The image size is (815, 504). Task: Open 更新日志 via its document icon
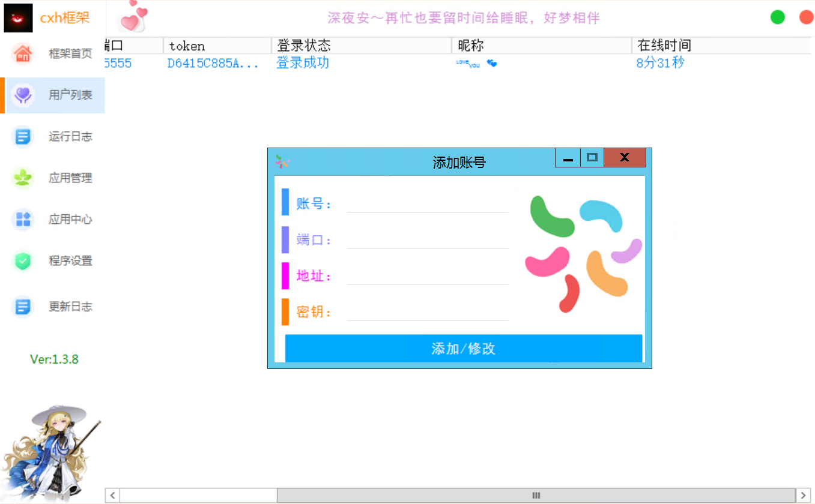click(x=23, y=307)
